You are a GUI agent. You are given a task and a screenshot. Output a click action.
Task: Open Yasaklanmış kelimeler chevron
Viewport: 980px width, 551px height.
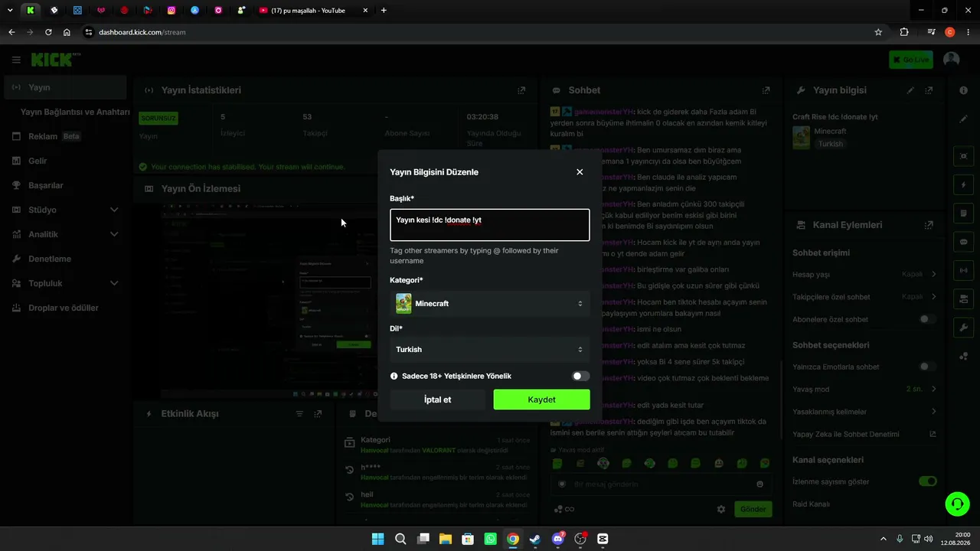click(x=933, y=412)
